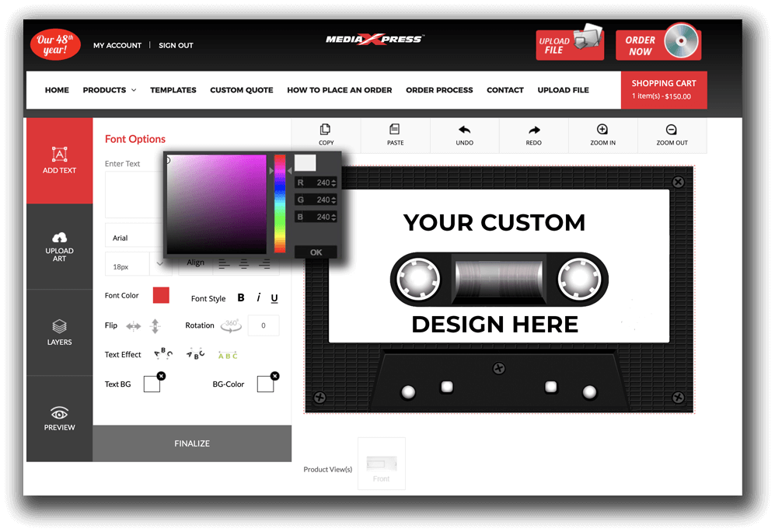This screenshot has width=775, height=532.
Task: Confirm the color with the OK button
Action: pos(316,252)
